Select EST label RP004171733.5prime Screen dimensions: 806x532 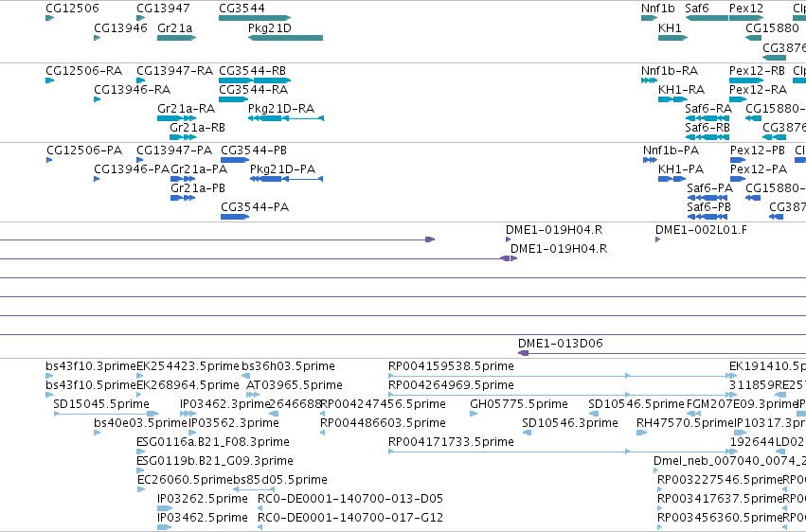coord(451,442)
